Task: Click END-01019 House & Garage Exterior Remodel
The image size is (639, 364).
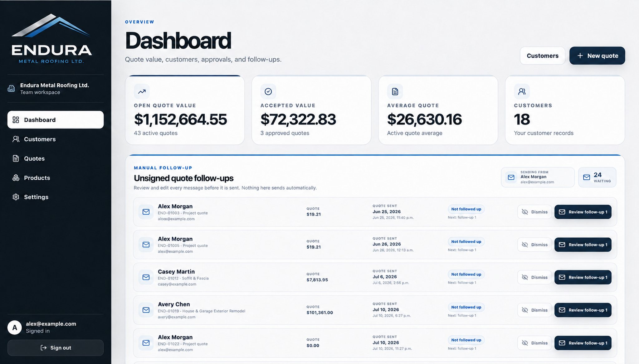Action: (201, 311)
